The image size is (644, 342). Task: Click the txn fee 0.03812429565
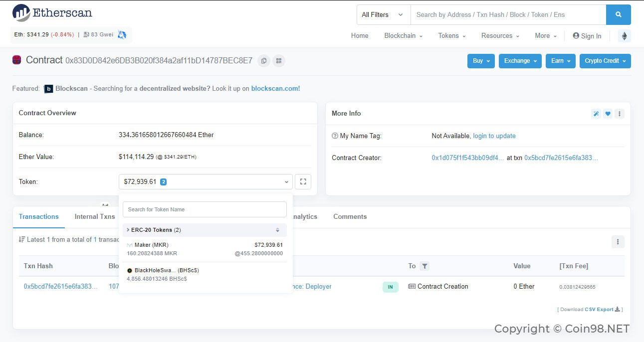click(x=577, y=287)
